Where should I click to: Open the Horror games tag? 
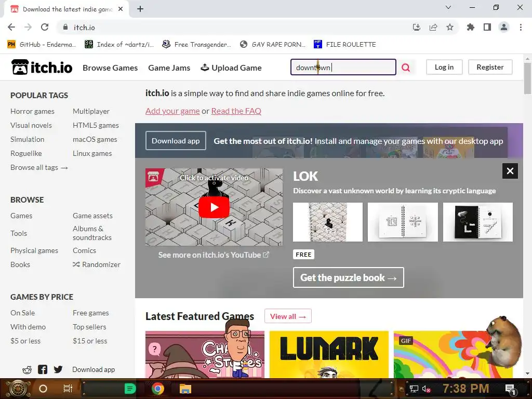tap(32, 111)
